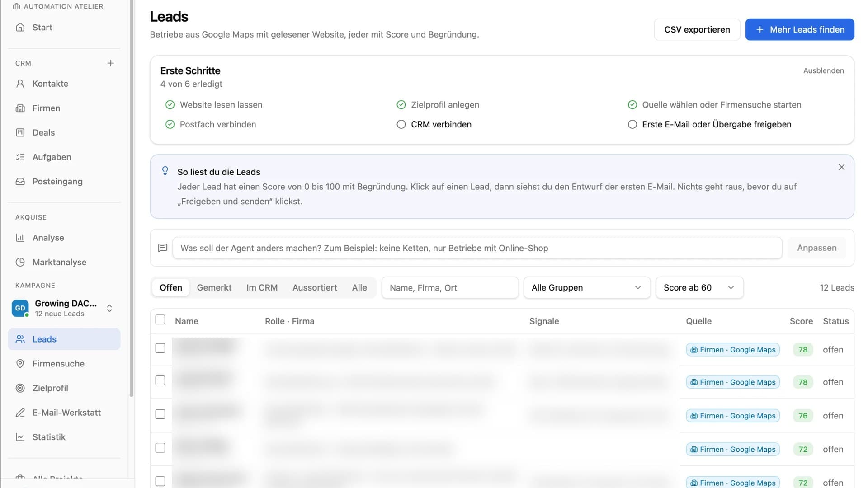Click the Firmen building icon
This screenshot has height=488, width=868.
(x=20, y=108)
